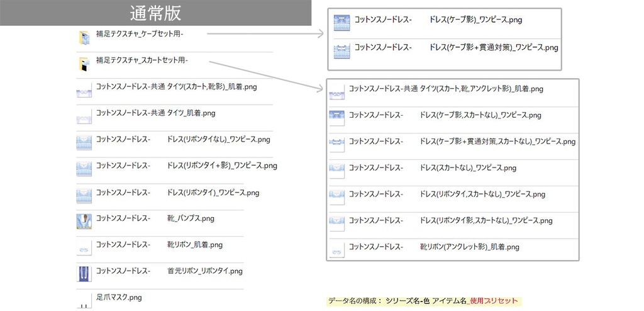Select thumbnail of 靴リボン(アンクレット影)_肌着.png

337,251
